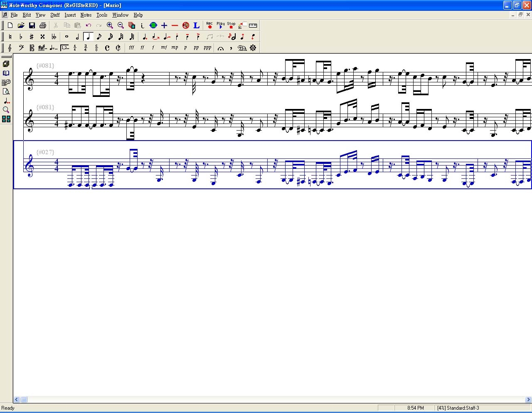Viewport: 532px width, 413px height.
Task: Click the New file icon
Action: coord(10,25)
